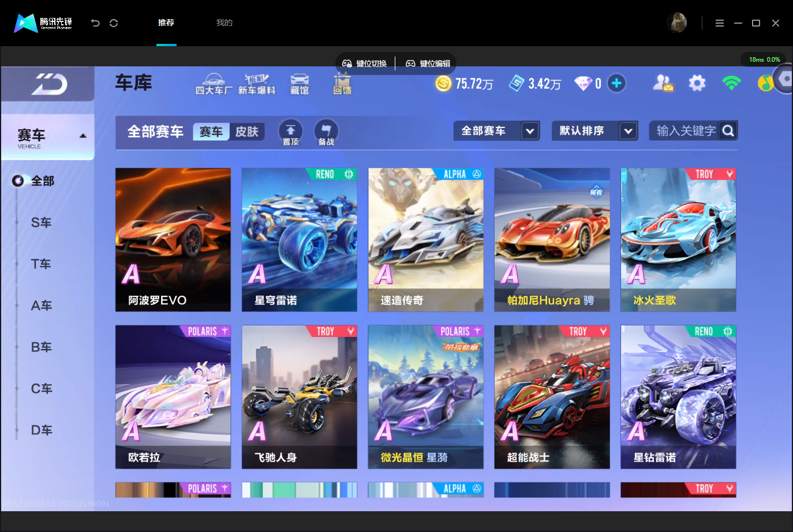Open game settings gear icon
Screen dimensions: 793x532
pyautogui.click(x=697, y=84)
